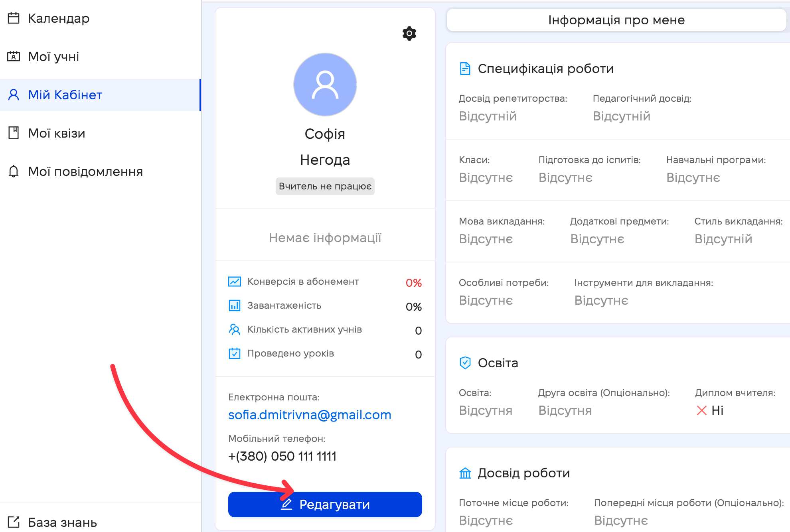The image size is (790, 532).
Task: Open Календар menu item
Action: 59,18
